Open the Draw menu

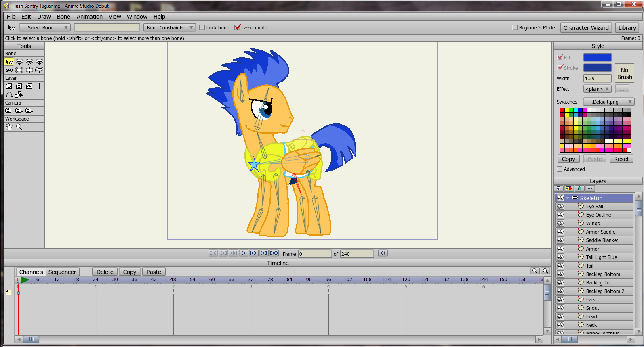click(44, 17)
